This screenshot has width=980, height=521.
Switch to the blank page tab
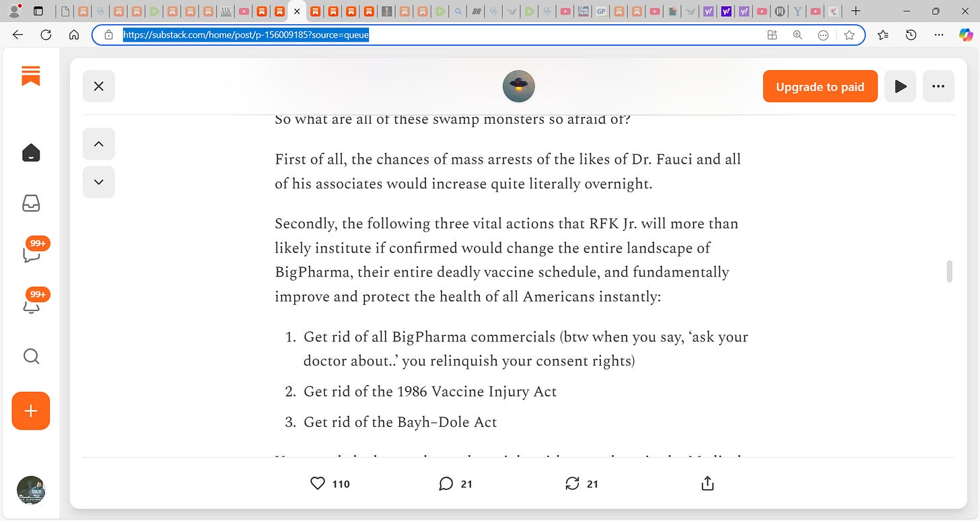tap(65, 11)
